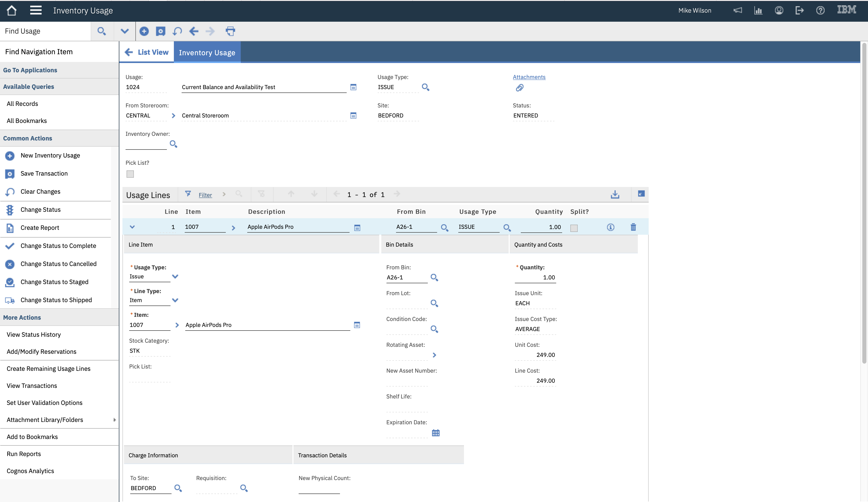868x502 pixels.
Task: Expand the Line Type dropdown
Action: coord(175,300)
